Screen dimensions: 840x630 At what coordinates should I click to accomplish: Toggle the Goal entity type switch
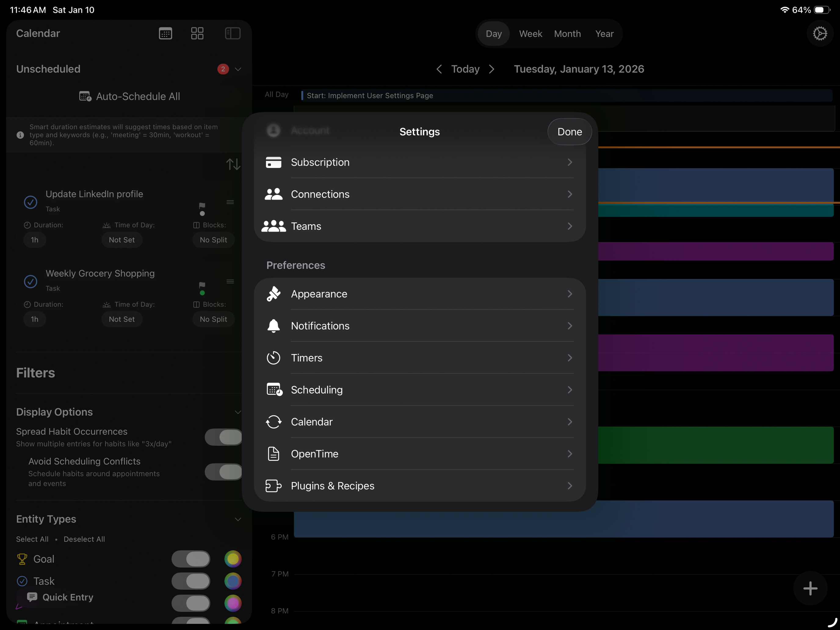191,559
